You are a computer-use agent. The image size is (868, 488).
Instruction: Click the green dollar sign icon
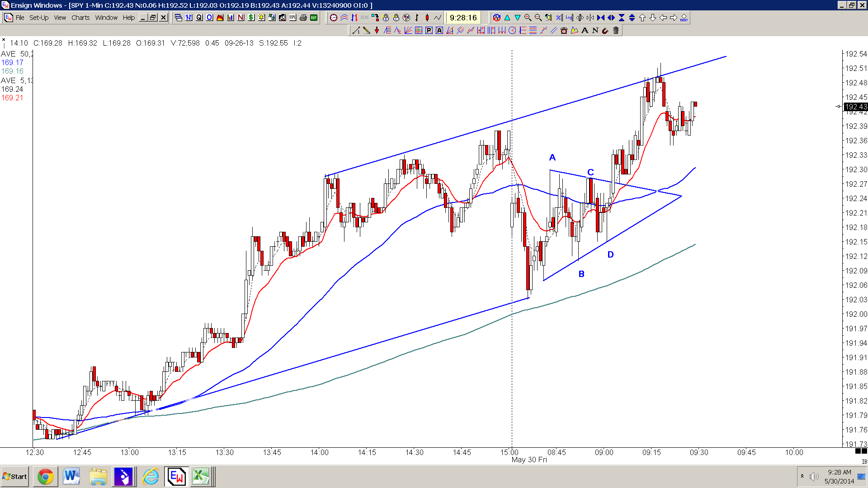click(251, 18)
